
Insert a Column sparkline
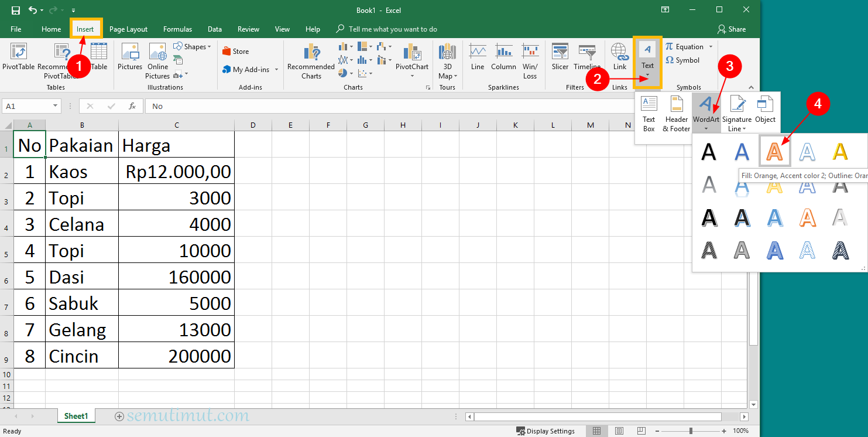point(503,57)
